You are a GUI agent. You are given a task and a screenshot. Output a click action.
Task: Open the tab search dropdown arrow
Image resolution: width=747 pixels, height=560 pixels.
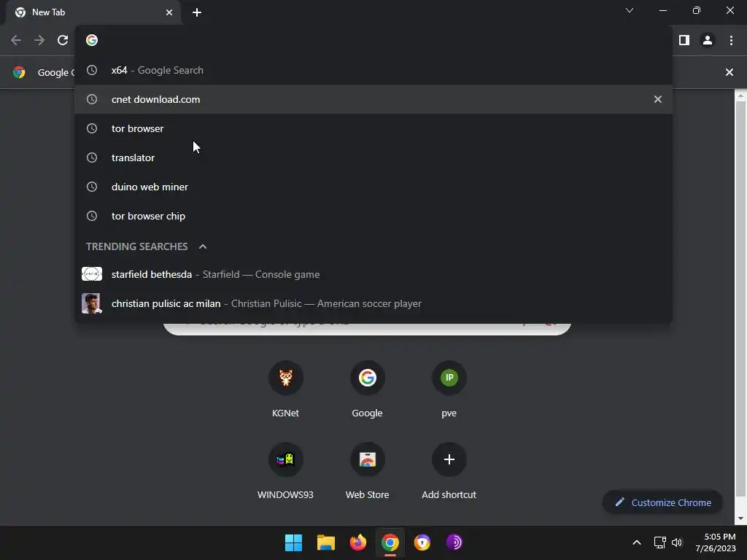click(630, 10)
